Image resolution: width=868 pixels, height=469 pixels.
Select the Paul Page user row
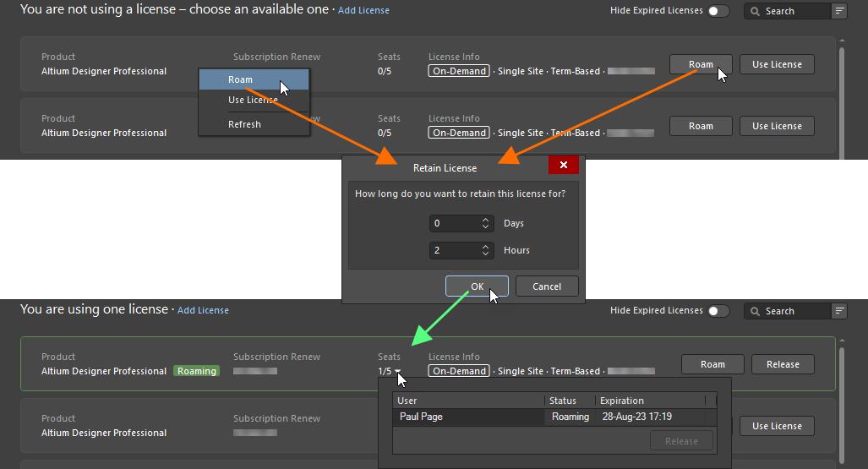554,417
